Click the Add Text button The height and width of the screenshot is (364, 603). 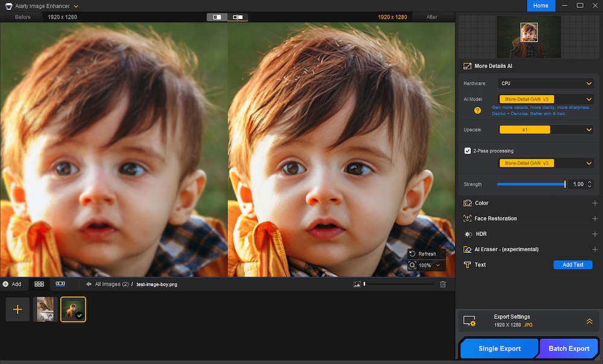[573, 265]
